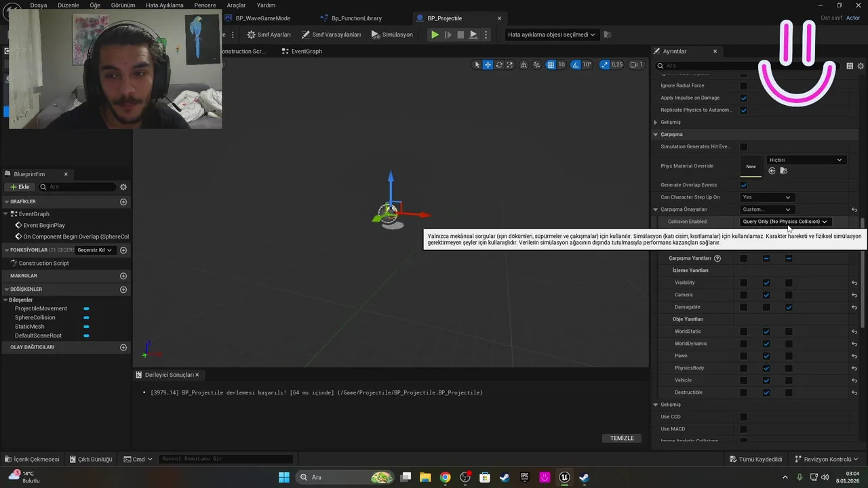This screenshot has width=868, height=488.
Task: Select the StaticMesh component variable
Action: [x=29, y=327]
